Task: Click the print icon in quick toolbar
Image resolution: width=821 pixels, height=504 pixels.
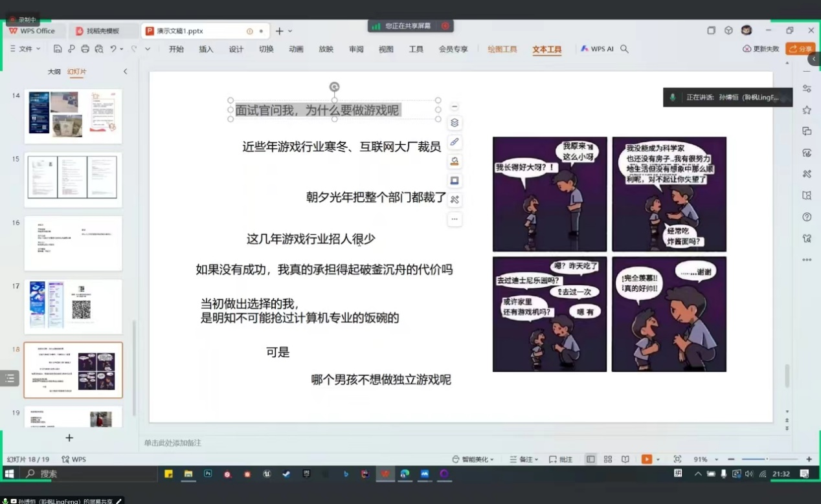Action: (x=85, y=49)
